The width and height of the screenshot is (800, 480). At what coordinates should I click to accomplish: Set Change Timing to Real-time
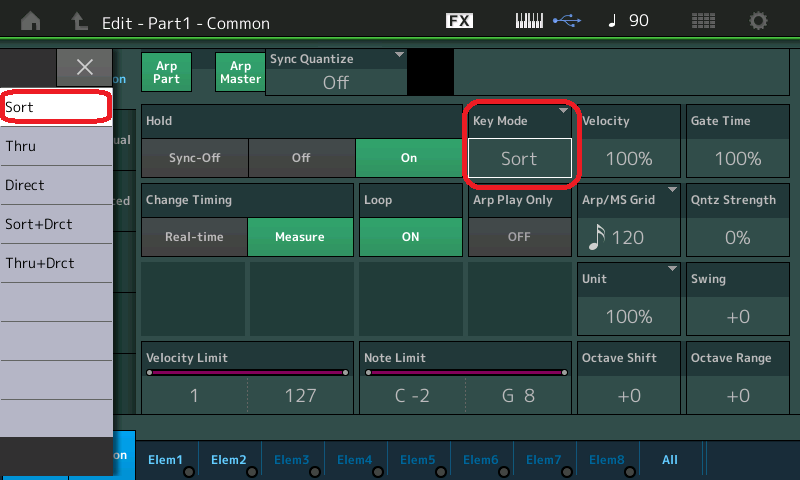[x=195, y=237]
